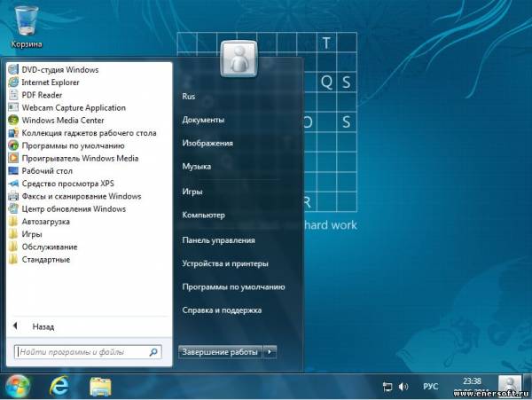This screenshot has height=400, width=532.
Task: Open Панель управления
Action: 218,240
